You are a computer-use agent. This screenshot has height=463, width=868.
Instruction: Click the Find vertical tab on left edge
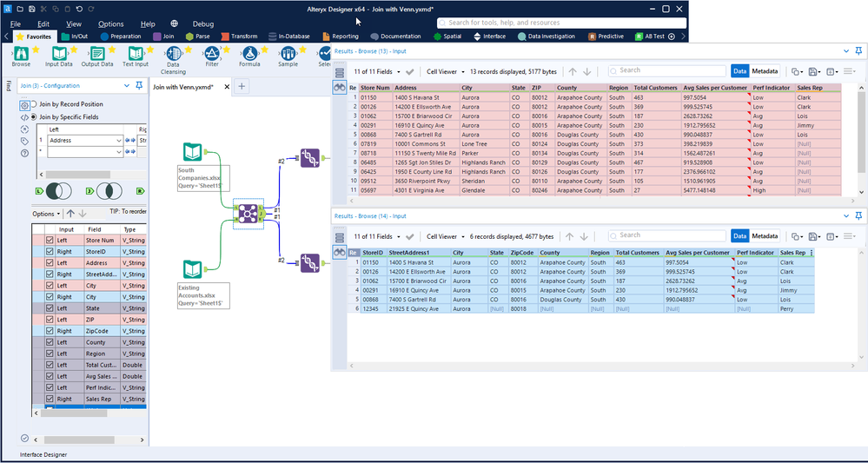click(8, 84)
